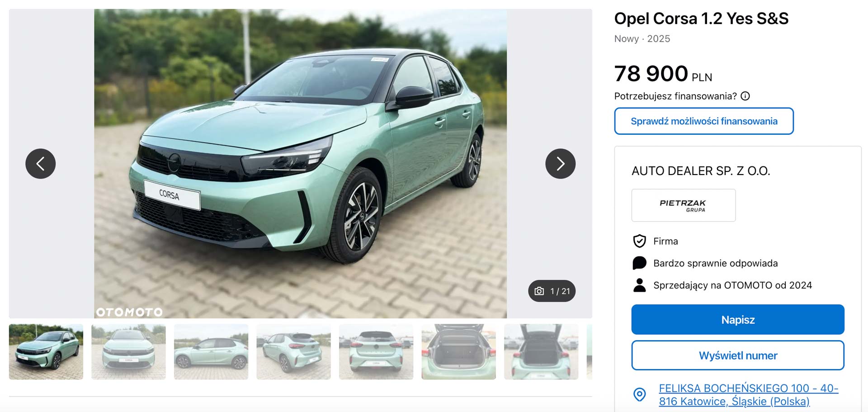This screenshot has height=412, width=868.
Task: Select the sixth thumbnail showing open trunk
Action: coord(458,351)
